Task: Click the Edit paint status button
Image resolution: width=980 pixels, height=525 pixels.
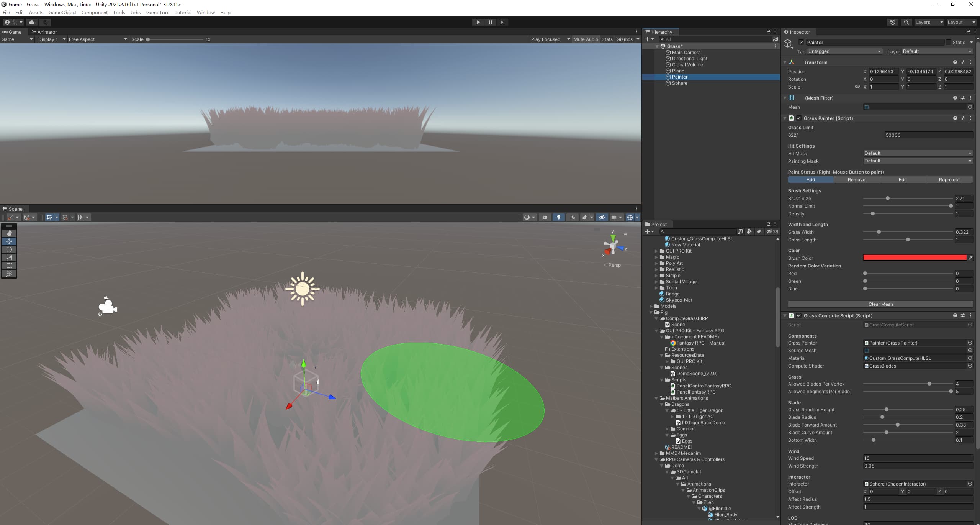Action: click(903, 180)
